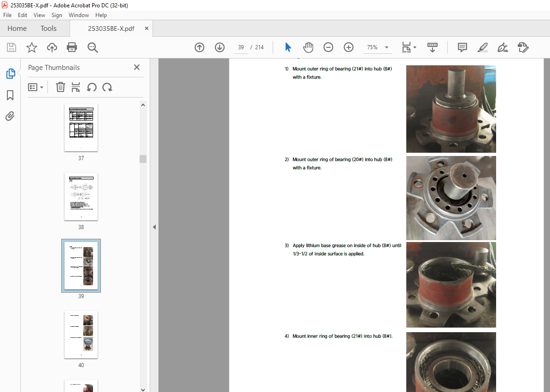Show the Page Thumbnails panel icon
This screenshot has height=392, width=550.
click(x=11, y=74)
